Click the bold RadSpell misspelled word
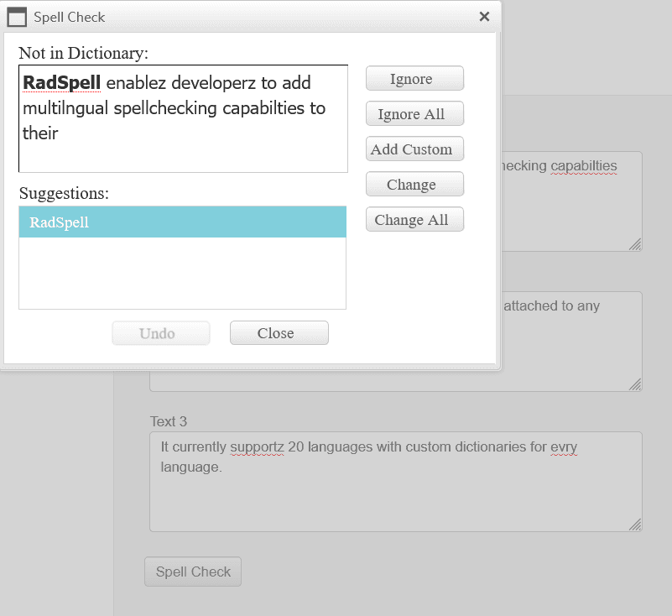The width and height of the screenshot is (672, 616). coord(62,83)
